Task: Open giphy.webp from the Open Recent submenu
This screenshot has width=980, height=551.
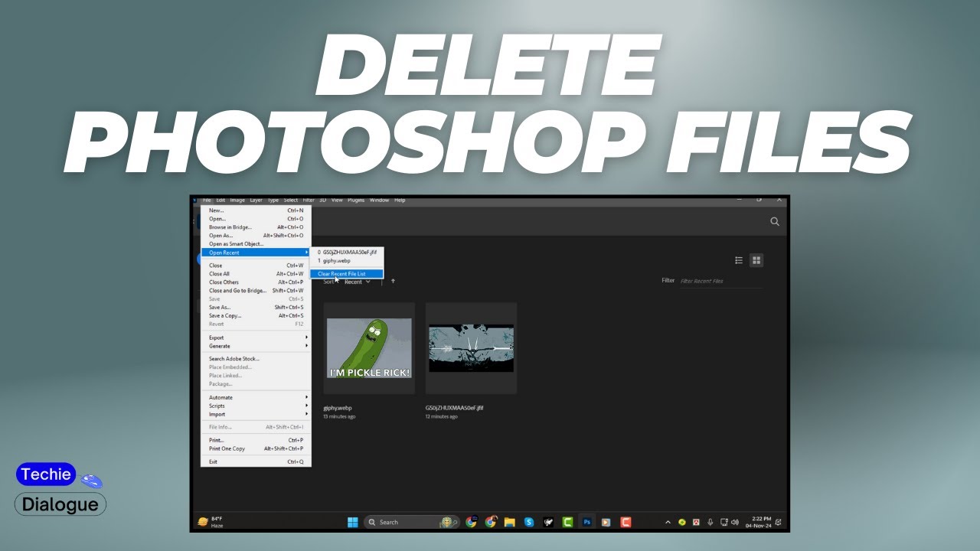Action: click(347, 261)
